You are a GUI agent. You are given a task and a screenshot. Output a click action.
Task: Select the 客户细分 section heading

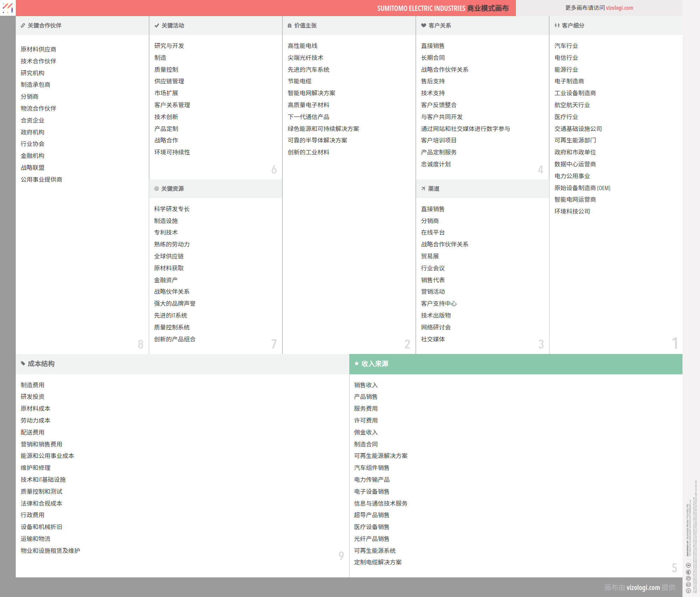click(573, 26)
